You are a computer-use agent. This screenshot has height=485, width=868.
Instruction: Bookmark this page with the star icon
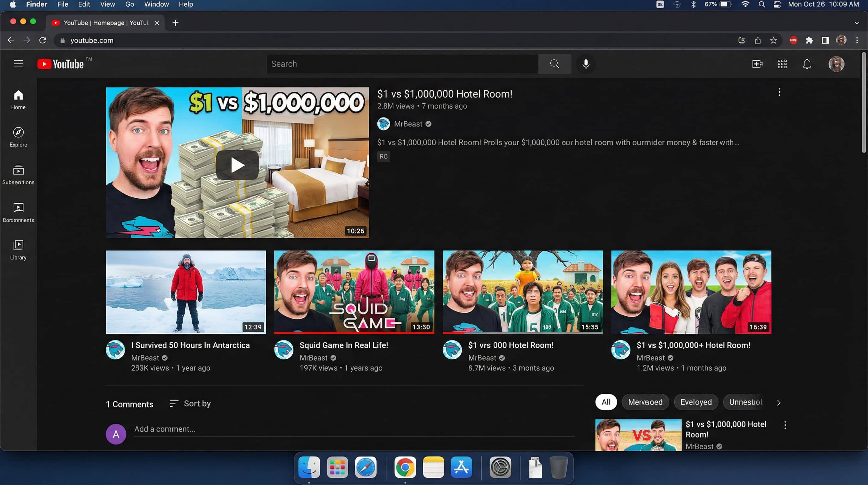coord(773,40)
